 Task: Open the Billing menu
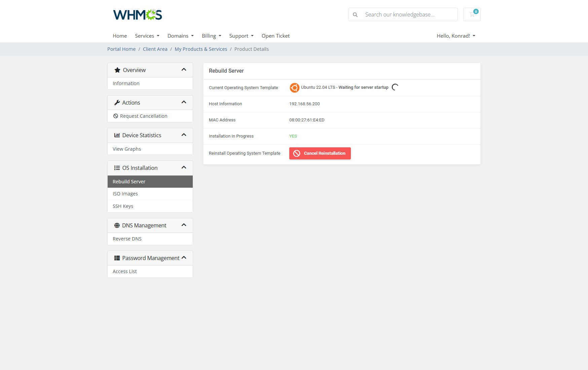[x=211, y=36]
